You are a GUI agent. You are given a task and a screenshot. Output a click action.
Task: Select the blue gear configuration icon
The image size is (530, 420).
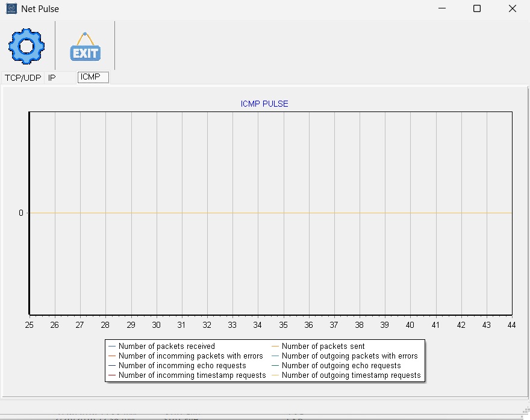pos(26,45)
